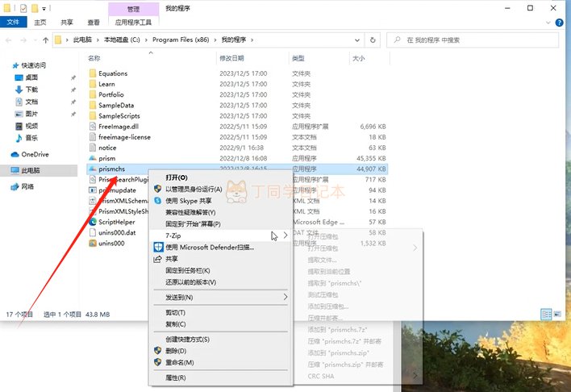This screenshot has height=392, width=571.
Task: Select the unins000.dat file icon
Action: (x=93, y=232)
